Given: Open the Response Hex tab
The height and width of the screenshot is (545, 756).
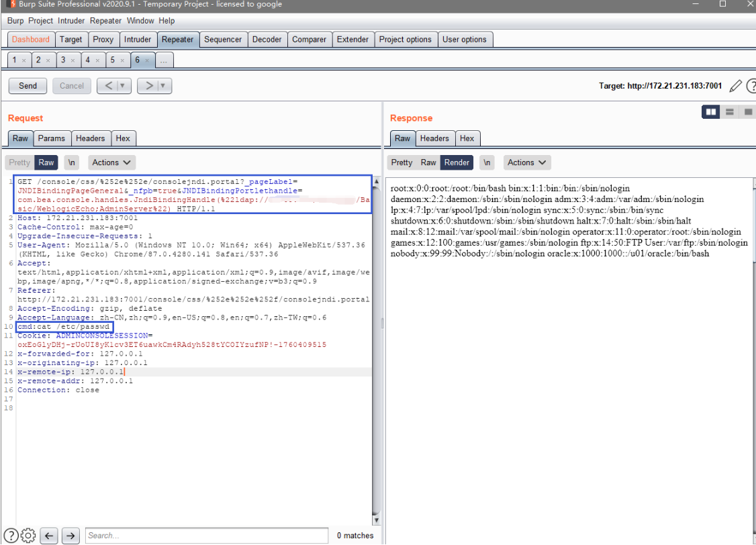Looking at the screenshot, I should [467, 138].
